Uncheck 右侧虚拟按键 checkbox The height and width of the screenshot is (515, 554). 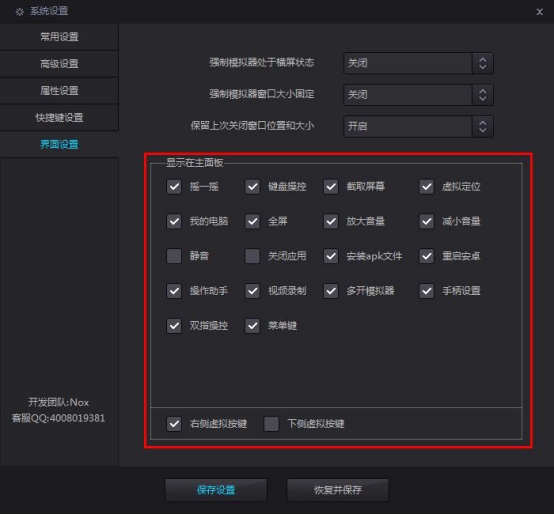pyautogui.click(x=174, y=424)
